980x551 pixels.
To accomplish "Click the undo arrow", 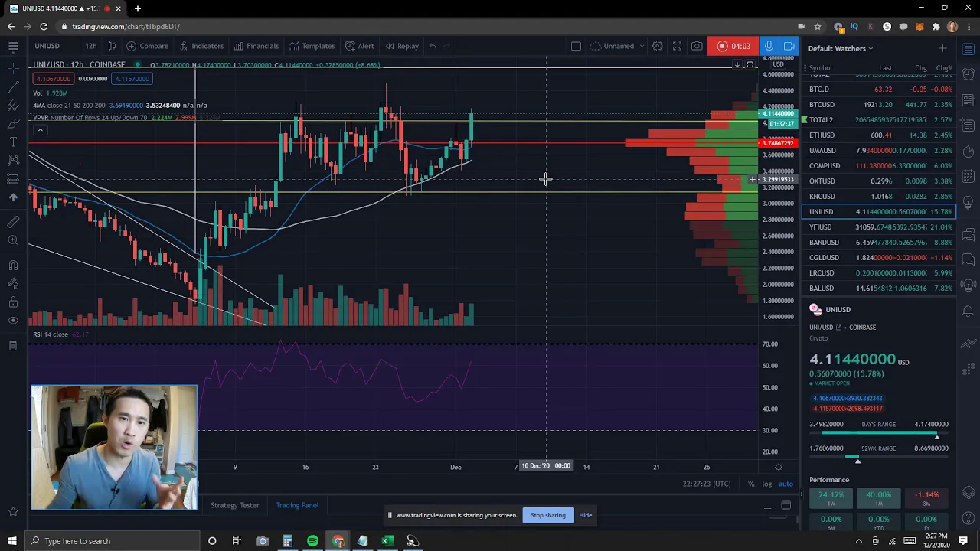I will coord(433,46).
